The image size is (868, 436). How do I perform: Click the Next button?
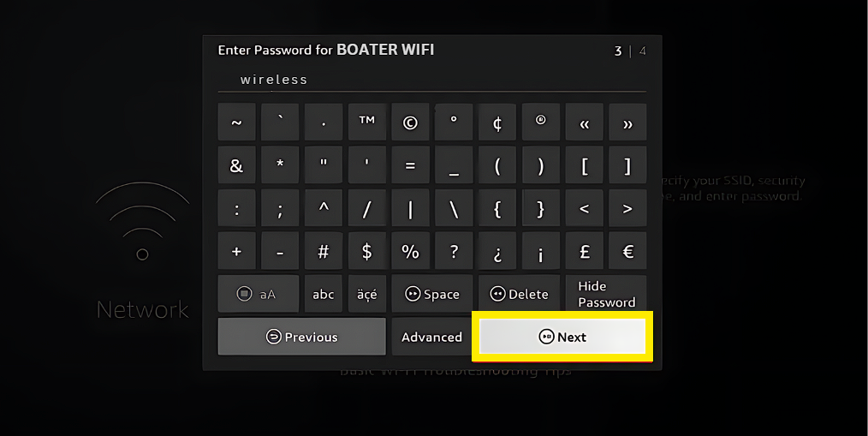pyautogui.click(x=562, y=337)
